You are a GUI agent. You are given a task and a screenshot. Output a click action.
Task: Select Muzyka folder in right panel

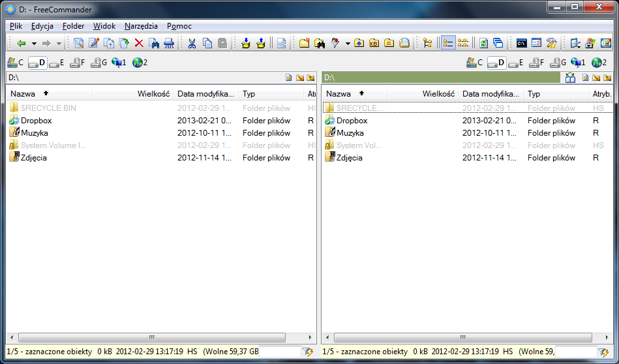click(x=350, y=132)
